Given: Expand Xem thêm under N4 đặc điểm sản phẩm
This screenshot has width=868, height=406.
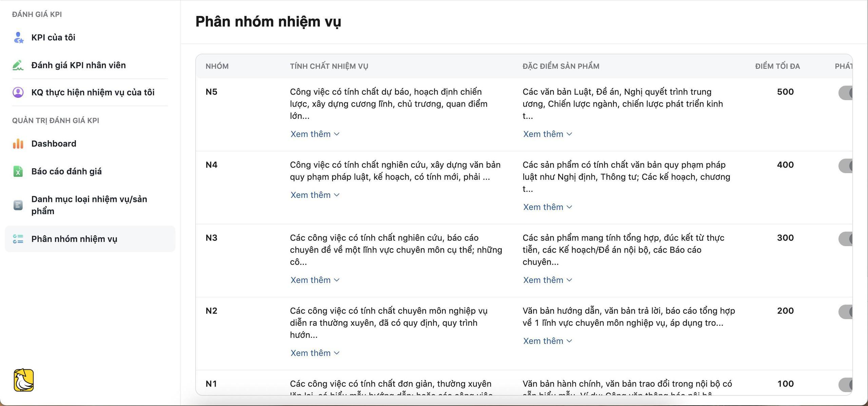Looking at the screenshot, I should point(548,207).
